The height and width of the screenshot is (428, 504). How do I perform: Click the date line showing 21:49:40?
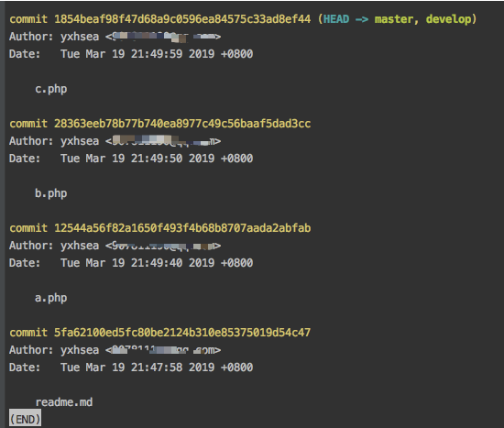tap(131, 263)
